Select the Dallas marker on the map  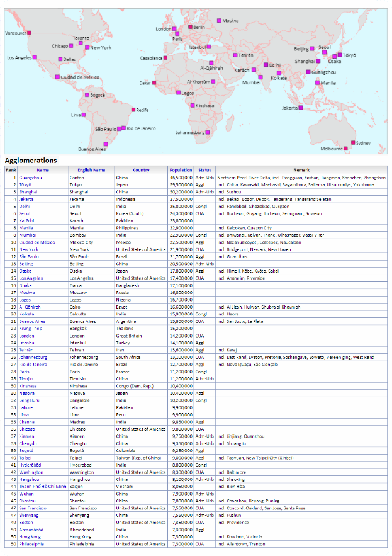tap(60, 59)
